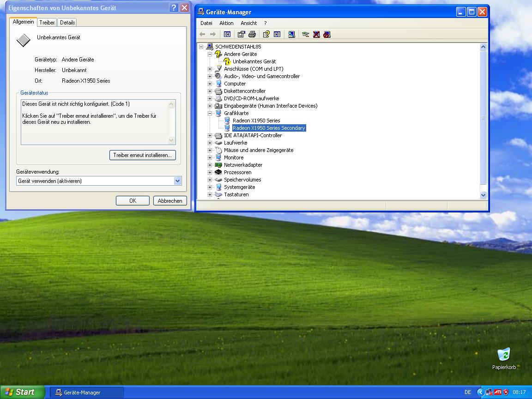532x399 pixels.
Task: Select the Allgemein tab
Action: pos(23,22)
